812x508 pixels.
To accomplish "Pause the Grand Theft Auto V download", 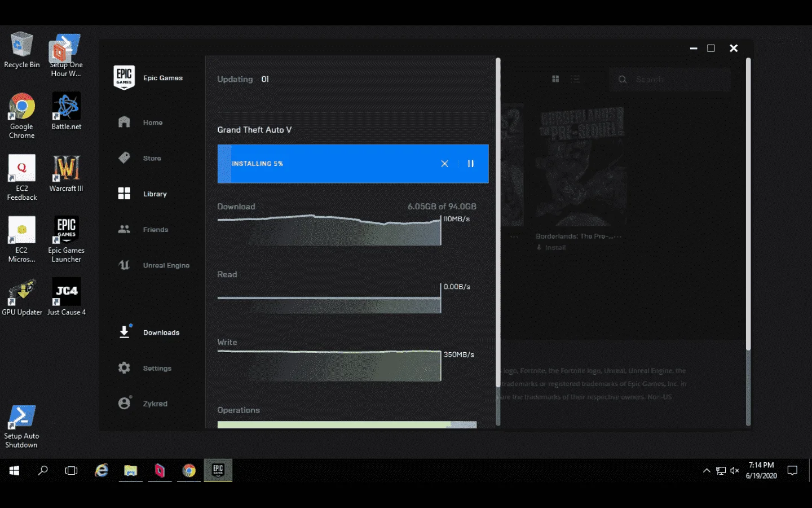I will (x=470, y=164).
